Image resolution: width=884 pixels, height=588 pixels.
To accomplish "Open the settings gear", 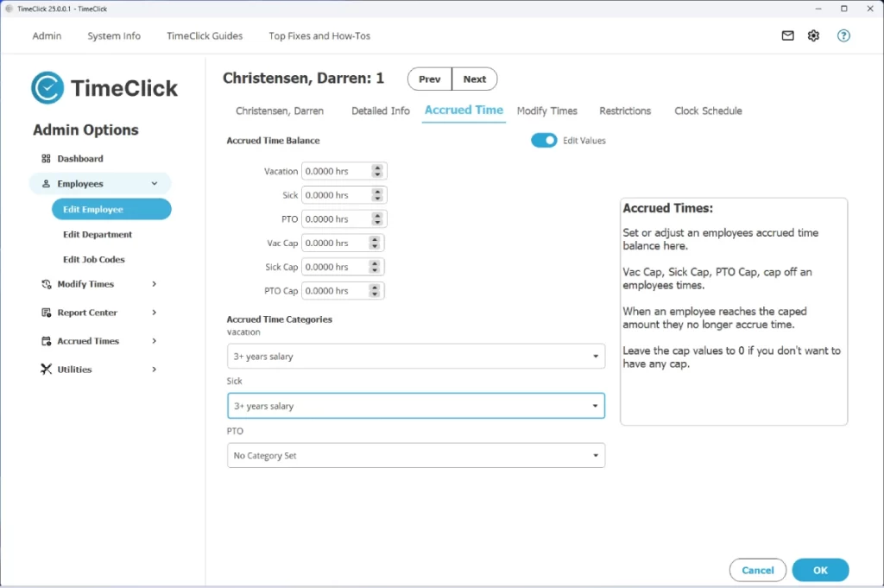I will point(812,35).
